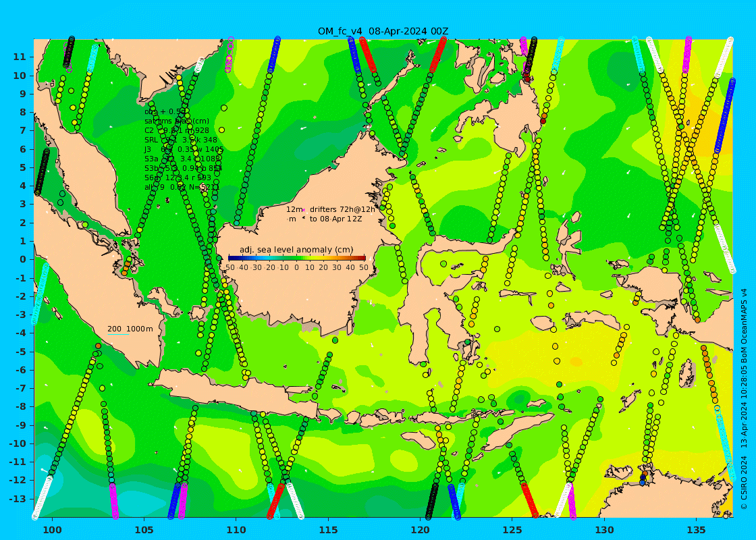This screenshot has width=756, height=540.
Task: Click the "to 08 Apr 12Z" legend text
Action: click(335, 219)
